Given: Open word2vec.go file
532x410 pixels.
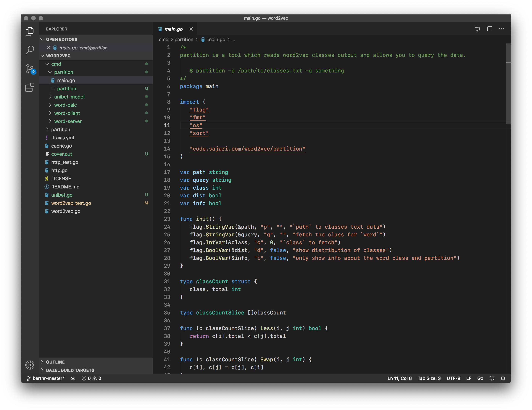Looking at the screenshot, I should click(96, 211).
